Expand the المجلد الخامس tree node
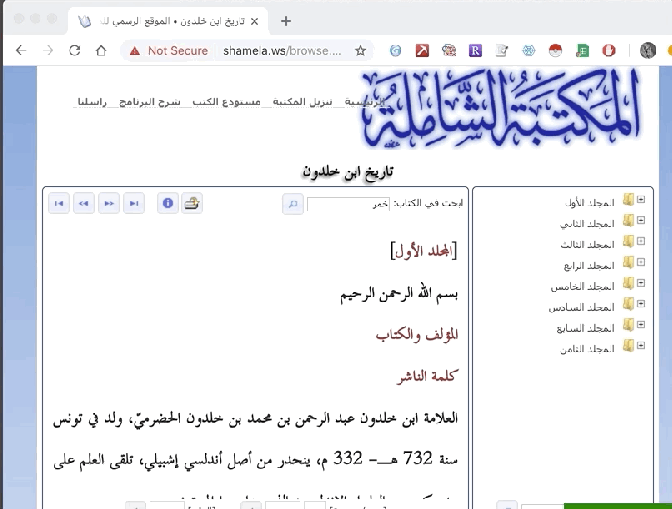Screen dimensions: 672x509 [641, 284]
